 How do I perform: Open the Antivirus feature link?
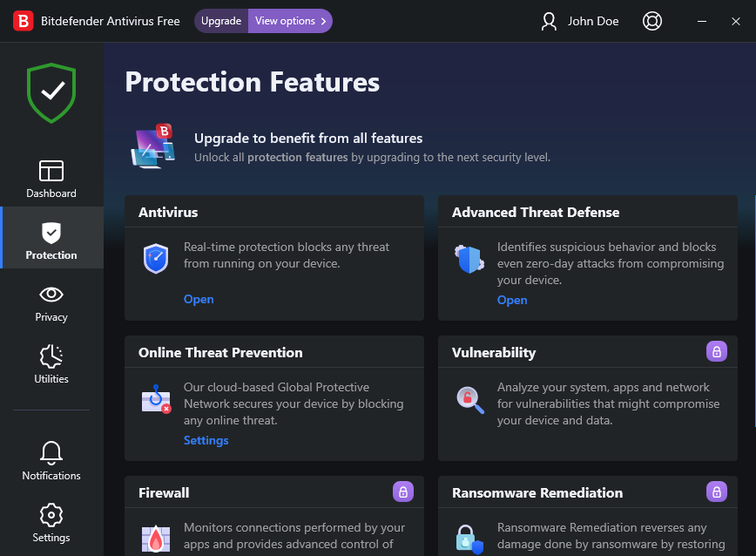(199, 299)
